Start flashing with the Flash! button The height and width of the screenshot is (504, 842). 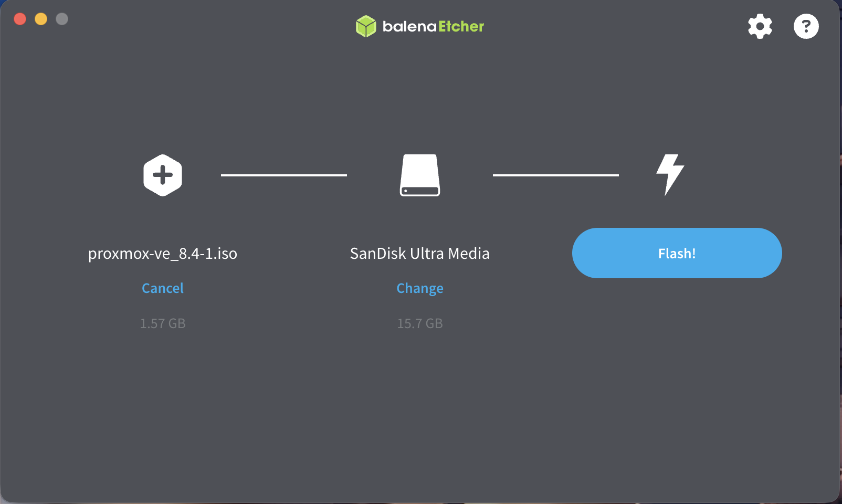pos(677,253)
